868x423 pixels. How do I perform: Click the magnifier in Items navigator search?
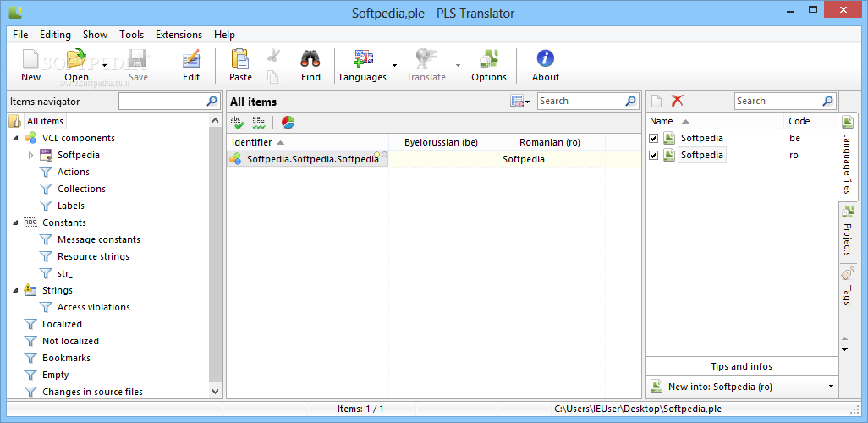[212, 101]
